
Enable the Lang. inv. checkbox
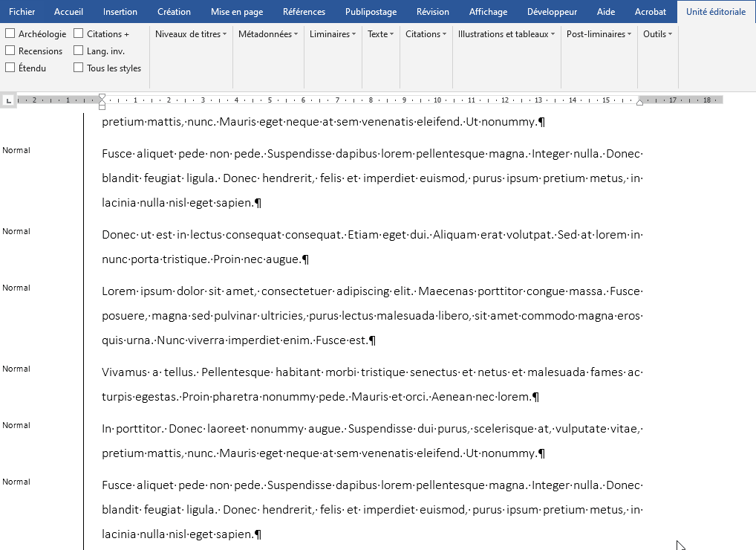coord(79,51)
